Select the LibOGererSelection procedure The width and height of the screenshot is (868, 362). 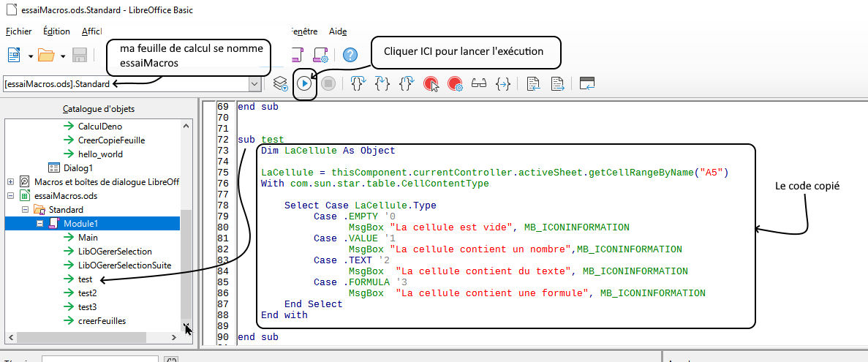pos(115,252)
